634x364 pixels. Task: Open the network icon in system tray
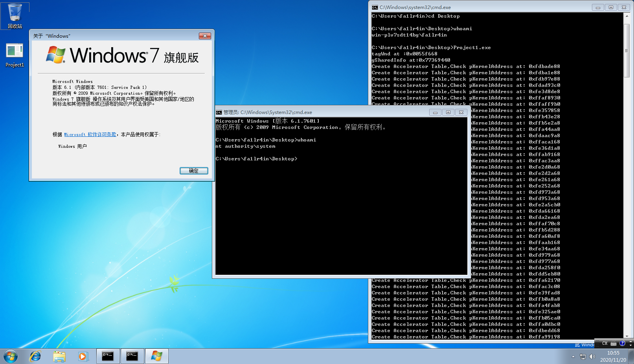[583, 357]
